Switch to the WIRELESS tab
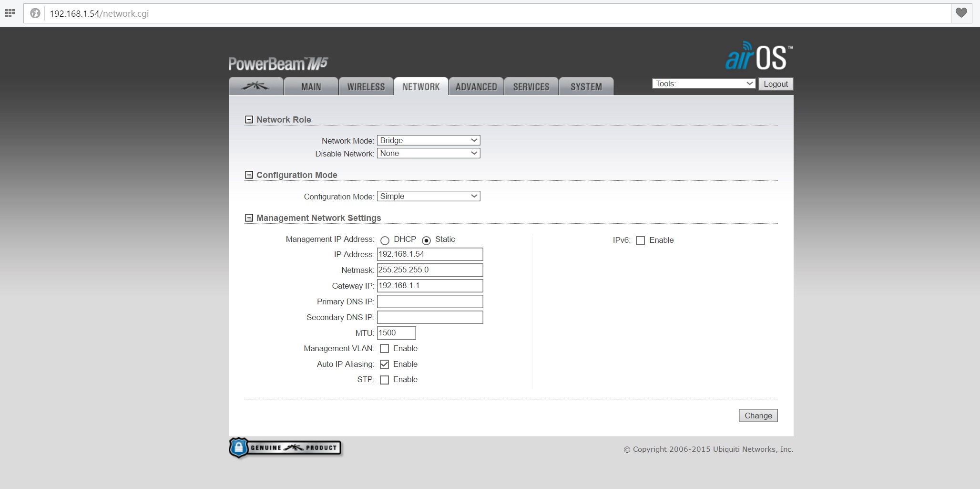Viewport: 980px width, 489px height. pos(366,86)
